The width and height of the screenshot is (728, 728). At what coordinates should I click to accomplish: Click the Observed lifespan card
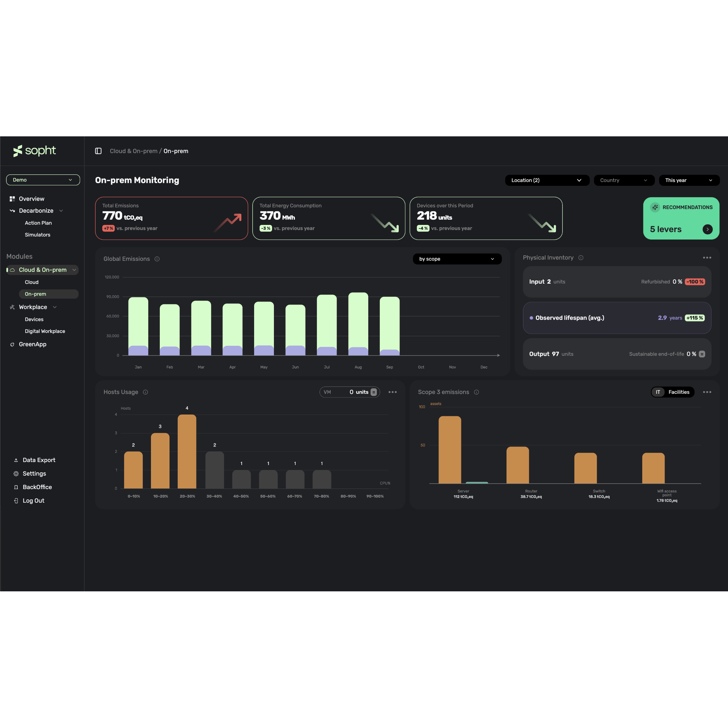617,318
